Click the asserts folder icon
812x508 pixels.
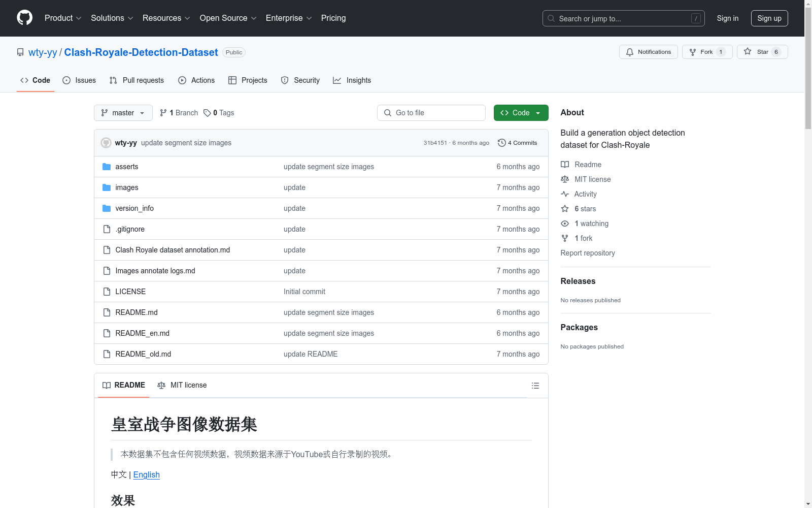click(x=107, y=167)
